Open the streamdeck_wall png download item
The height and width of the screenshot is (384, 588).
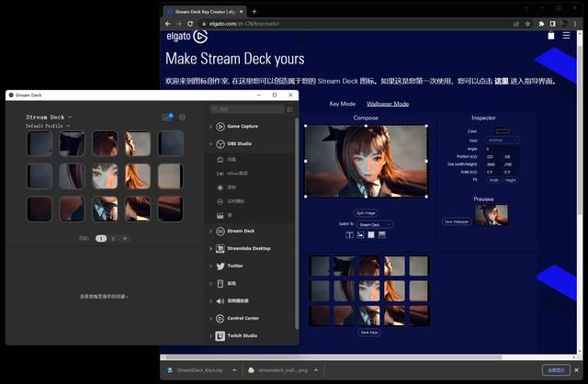click(277, 370)
